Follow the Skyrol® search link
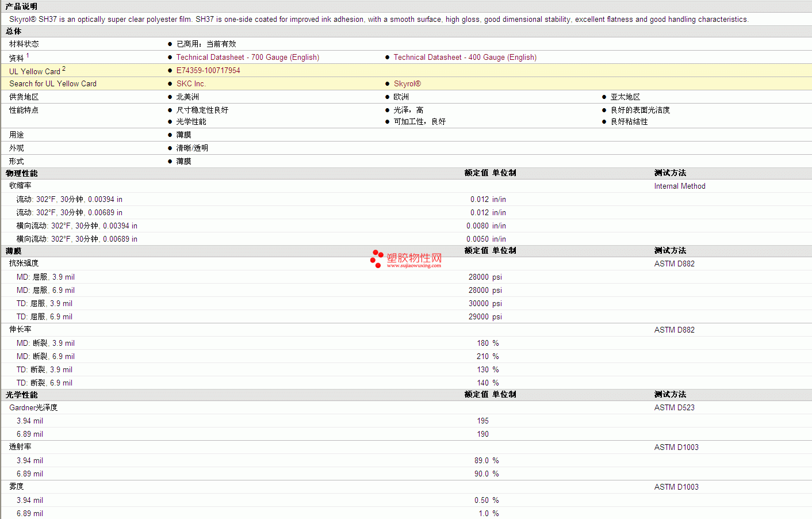Image resolution: width=812 pixels, height=519 pixels. (407, 83)
